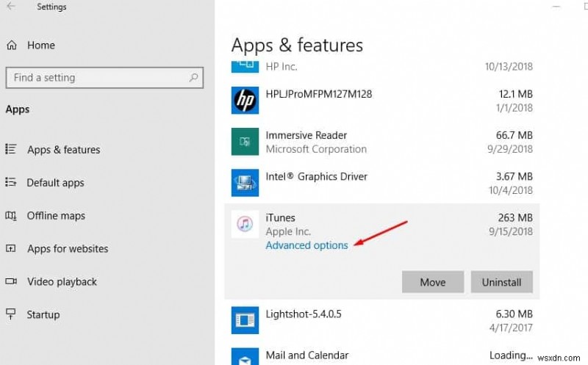The width and height of the screenshot is (588, 365).
Task: Click the Apps & features page heading
Action: [x=297, y=46]
